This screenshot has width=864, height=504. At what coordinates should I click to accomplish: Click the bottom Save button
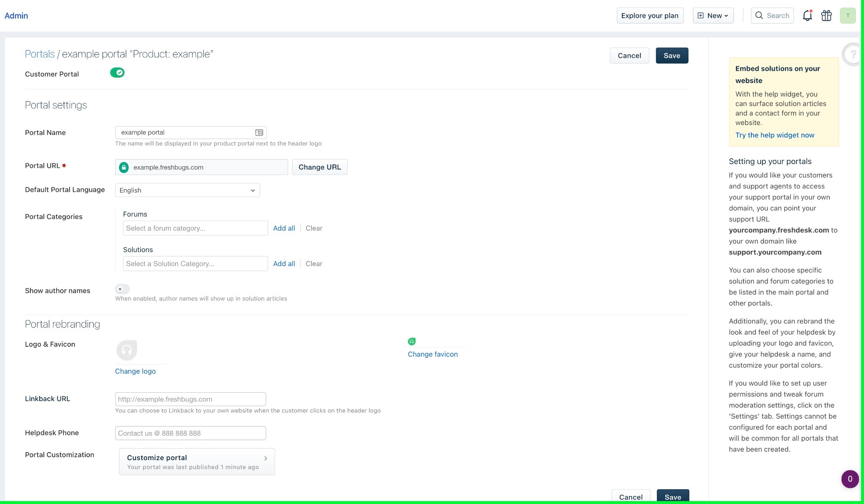pyautogui.click(x=673, y=496)
